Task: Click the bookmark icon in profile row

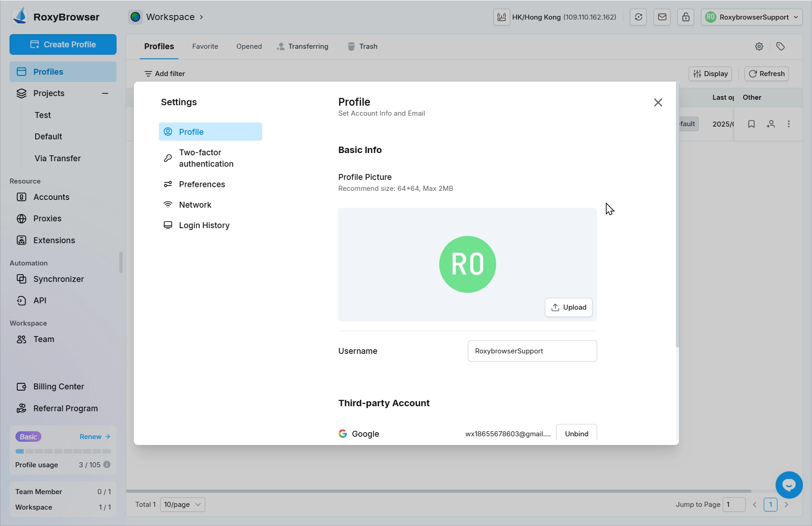Action: tap(751, 124)
